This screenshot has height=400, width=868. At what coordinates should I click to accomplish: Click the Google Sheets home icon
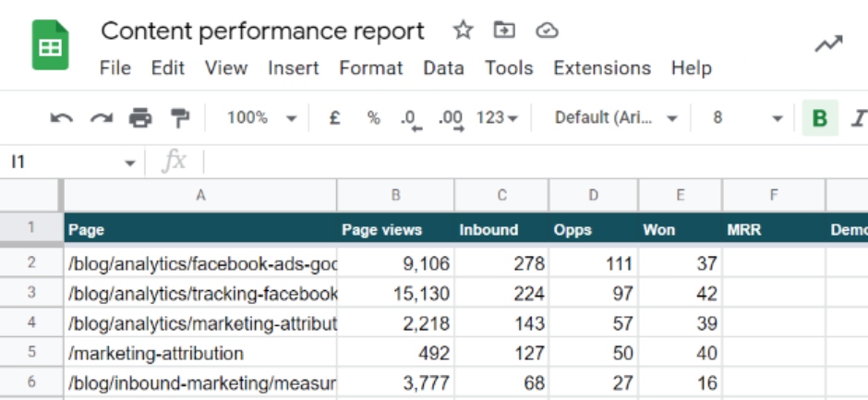coord(51,46)
